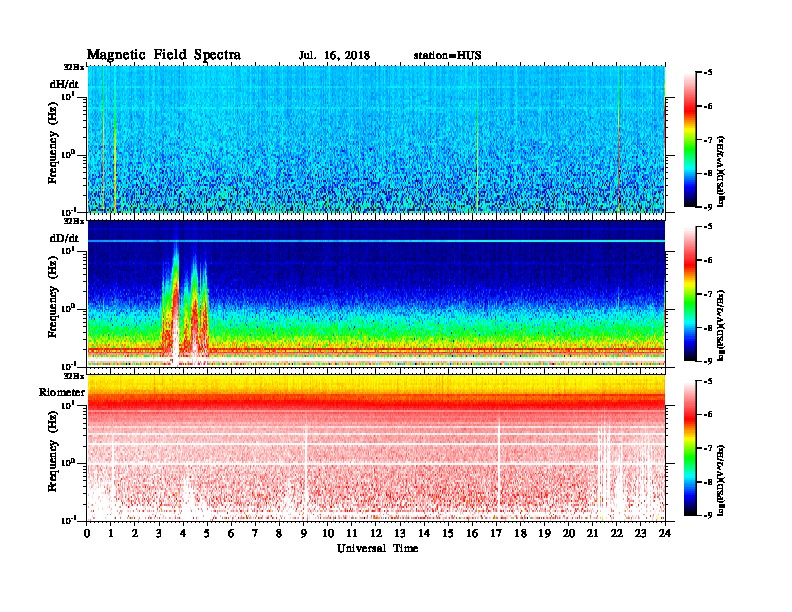Click the hour label "11" on the time axis
Image resolution: width=792 pixels, height=612 pixels.
pos(352,533)
